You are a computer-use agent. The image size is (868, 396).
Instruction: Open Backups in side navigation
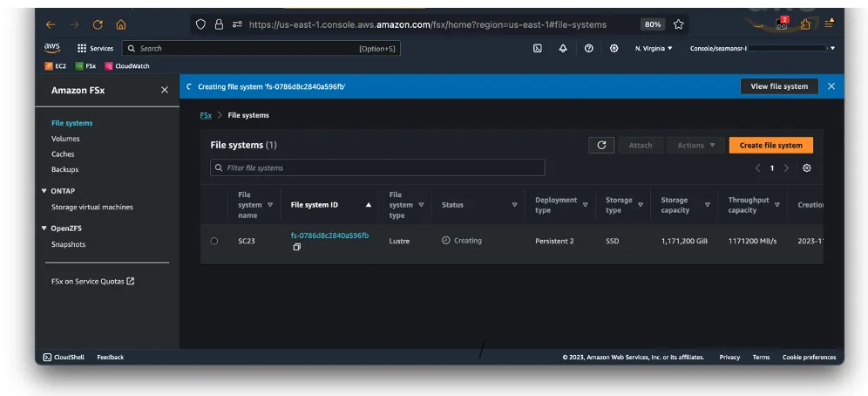64,169
